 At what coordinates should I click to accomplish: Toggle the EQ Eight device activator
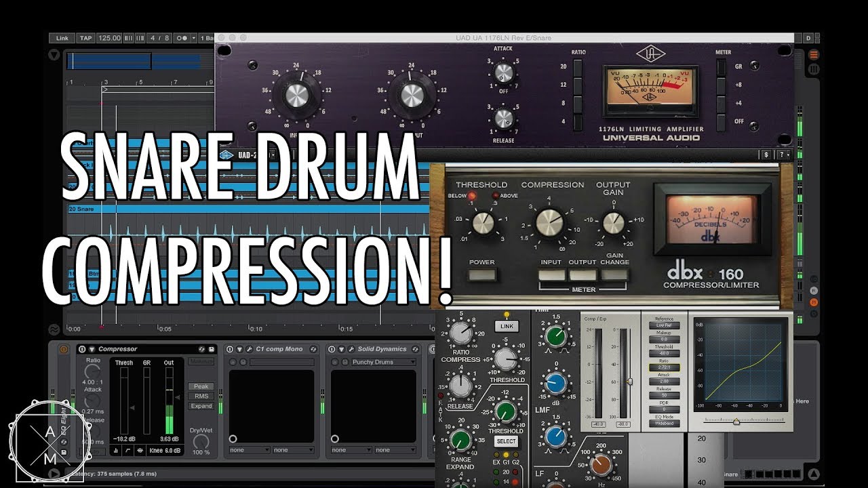pos(65,349)
